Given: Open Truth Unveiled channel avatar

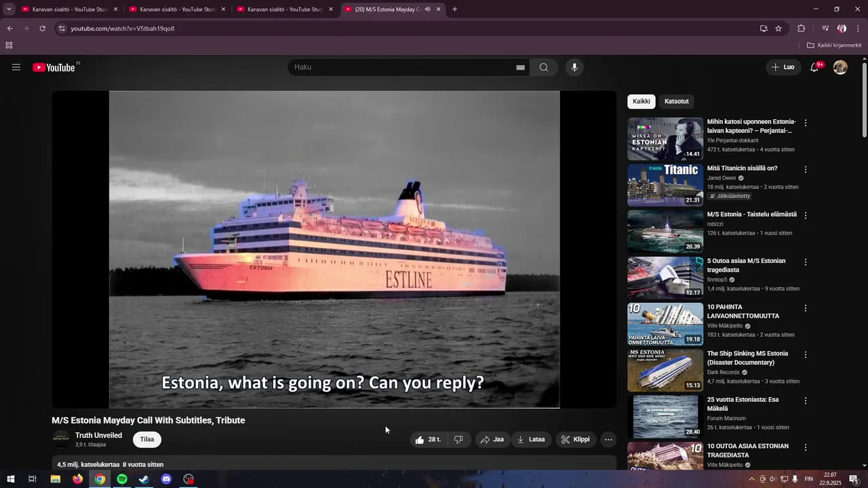Looking at the screenshot, I should (61, 439).
